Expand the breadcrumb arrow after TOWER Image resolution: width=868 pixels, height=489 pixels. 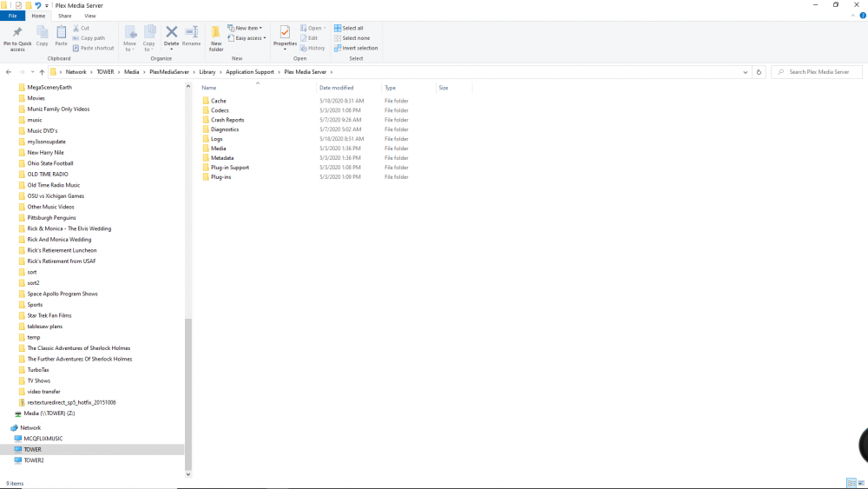(x=119, y=72)
